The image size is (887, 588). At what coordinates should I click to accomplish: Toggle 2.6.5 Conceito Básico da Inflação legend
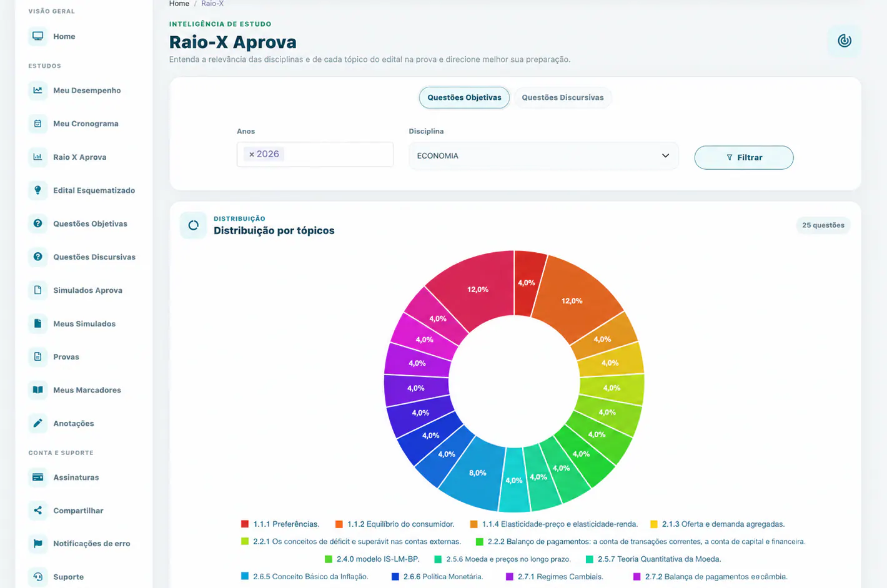point(305,577)
